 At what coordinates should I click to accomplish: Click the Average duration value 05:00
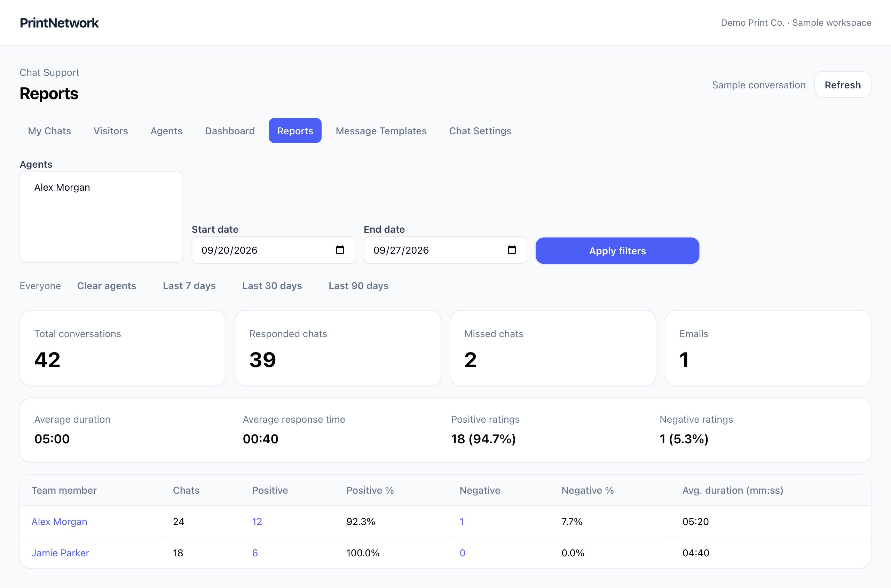(52, 439)
